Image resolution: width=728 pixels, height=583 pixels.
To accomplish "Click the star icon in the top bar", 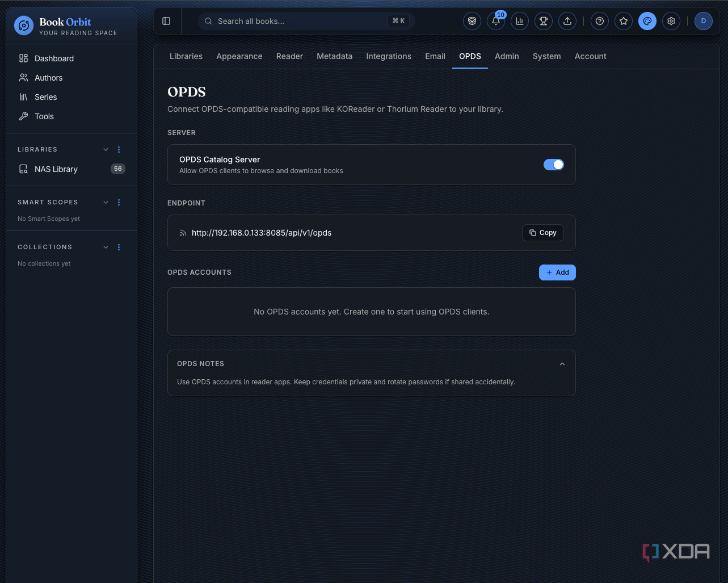I will (624, 21).
